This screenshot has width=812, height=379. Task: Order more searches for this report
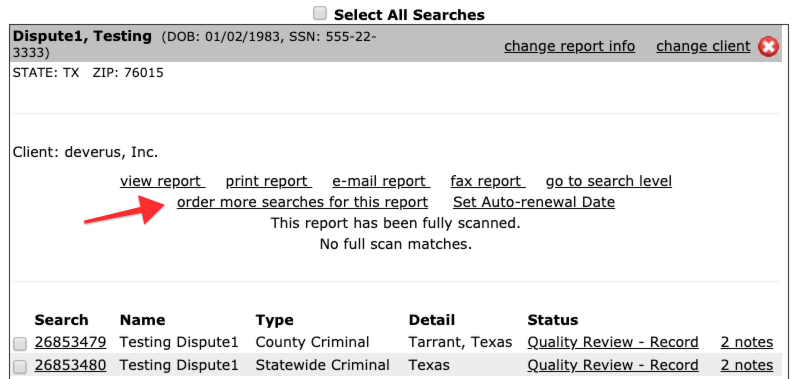coord(302,202)
